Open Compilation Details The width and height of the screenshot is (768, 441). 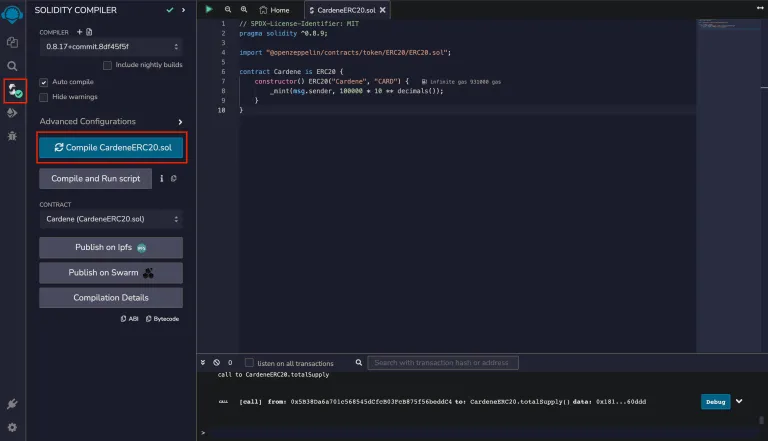click(111, 298)
